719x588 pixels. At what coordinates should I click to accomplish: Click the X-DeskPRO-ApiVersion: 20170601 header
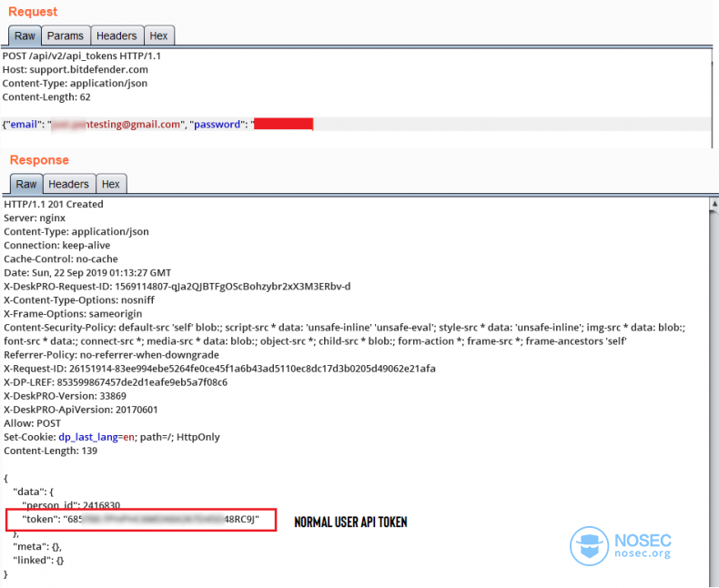click(x=81, y=410)
